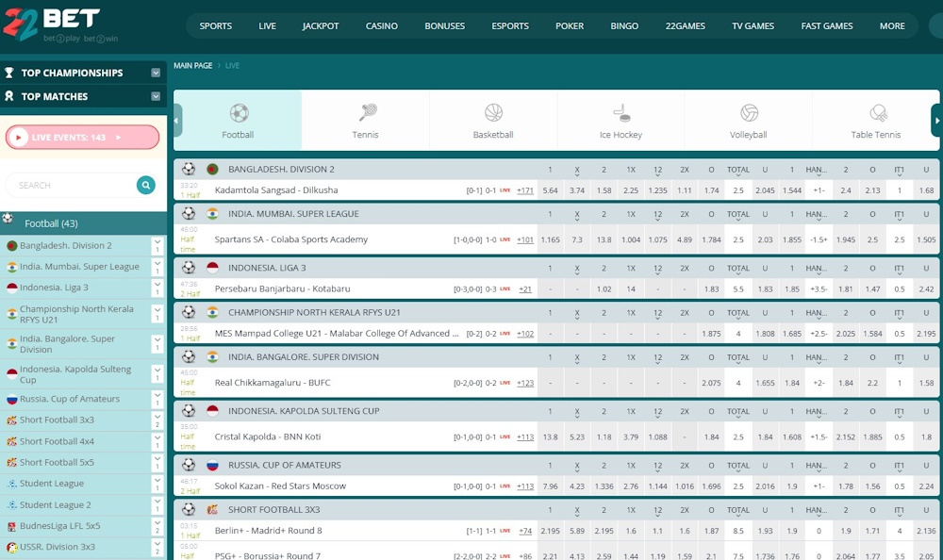The height and width of the screenshot is (560, 943).
Task: Click the trophy icon beside Top Championships
Action: coord(9,73)
